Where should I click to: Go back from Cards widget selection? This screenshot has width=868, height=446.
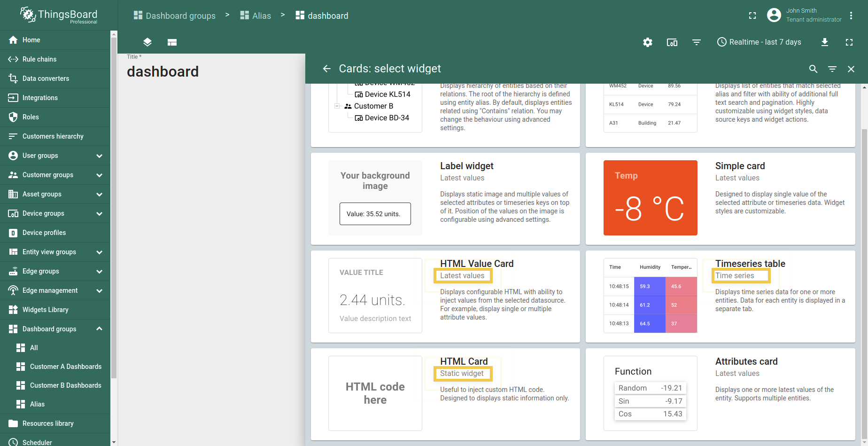pos(327,69)
